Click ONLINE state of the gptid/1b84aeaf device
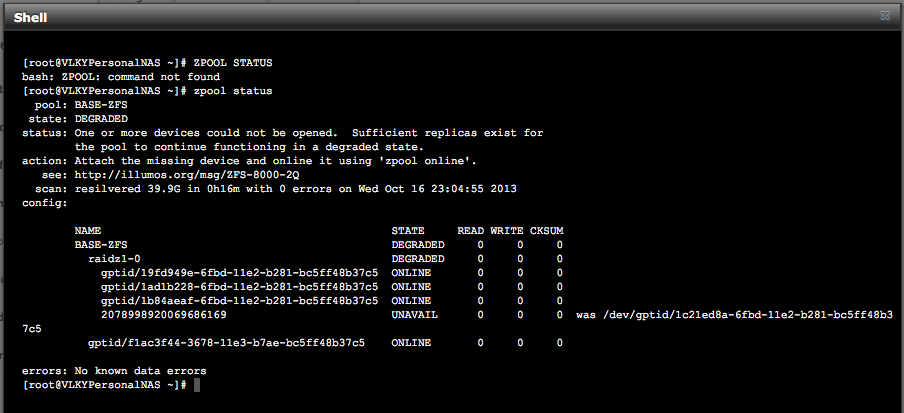 pyautogui.click(x=411, y=301)
